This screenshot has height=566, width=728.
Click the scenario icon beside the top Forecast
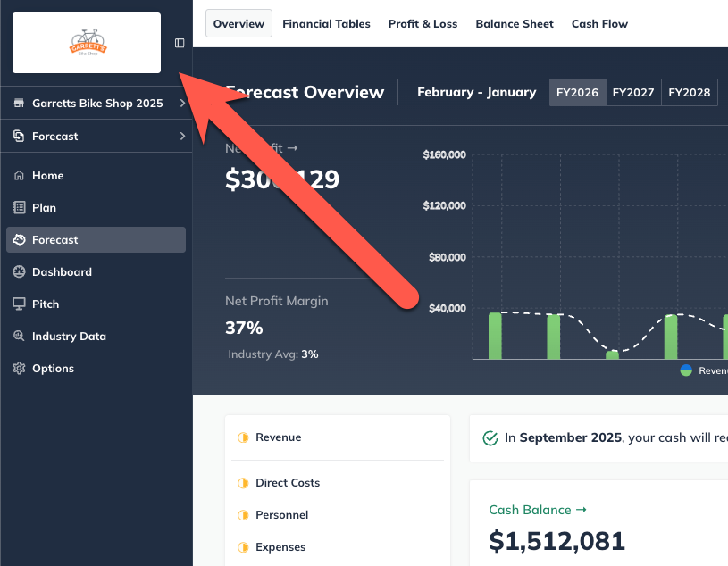[19, 136]
